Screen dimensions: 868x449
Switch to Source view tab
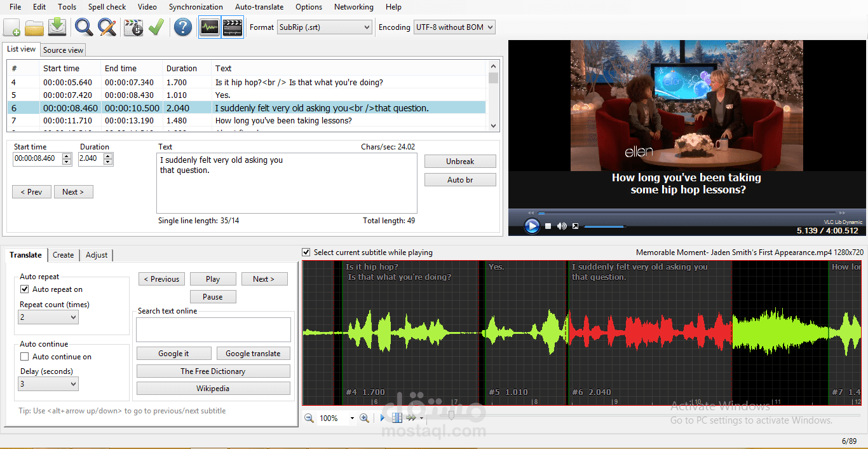click(63, 50)
